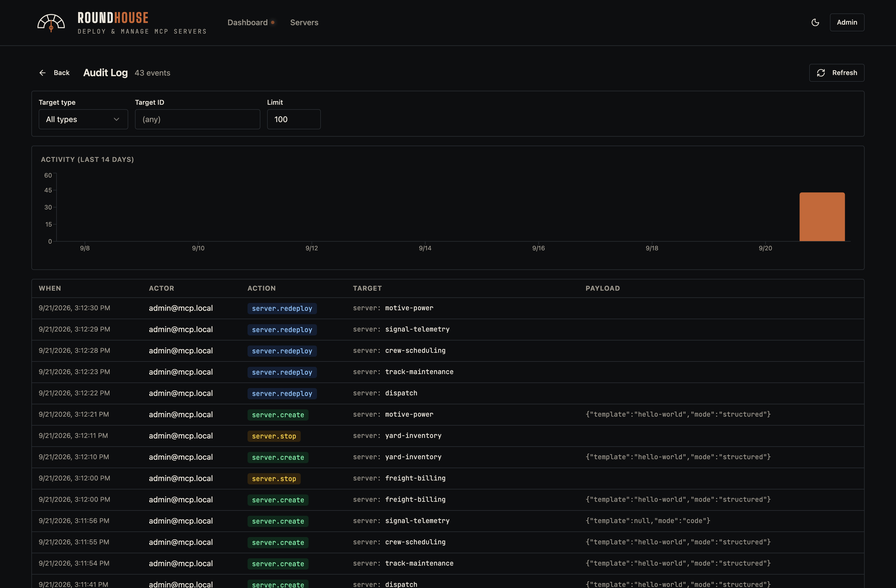Toggle dark mode moon icon

[815, 23]
